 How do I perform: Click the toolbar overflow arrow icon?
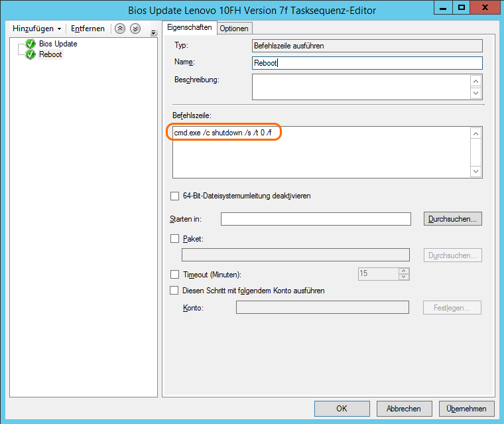pos(154,33)
